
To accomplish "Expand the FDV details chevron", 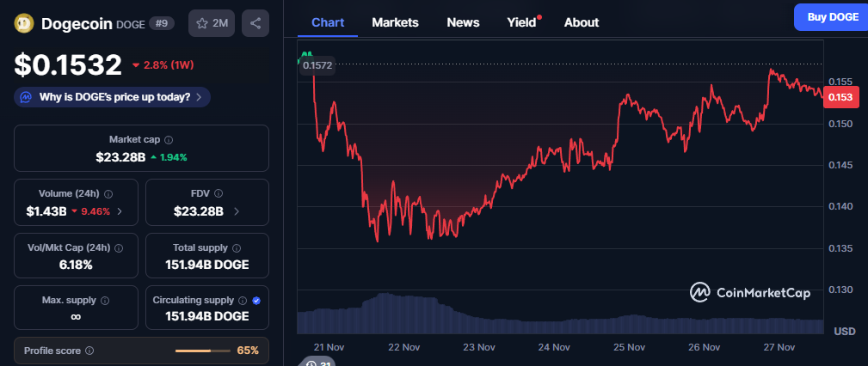I will (237, 210).
